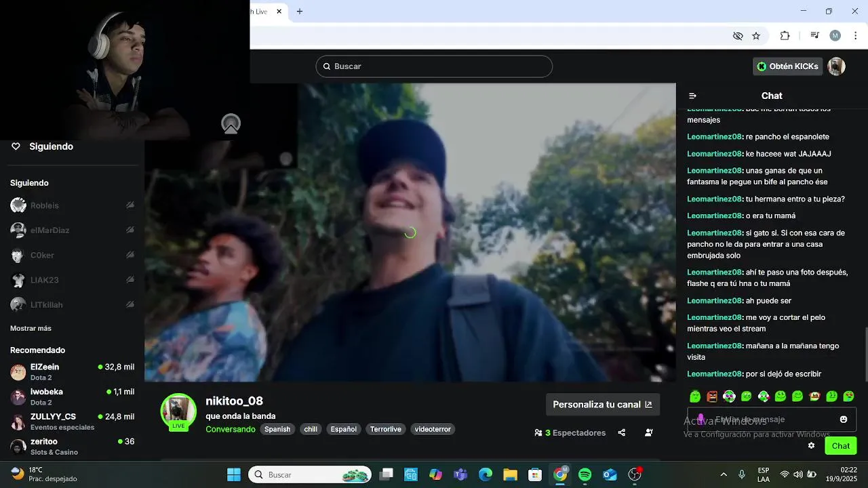This screenshot has width=868, height=488.
Task: Click the follow-user icon beside share
Action: pos(649,432)
